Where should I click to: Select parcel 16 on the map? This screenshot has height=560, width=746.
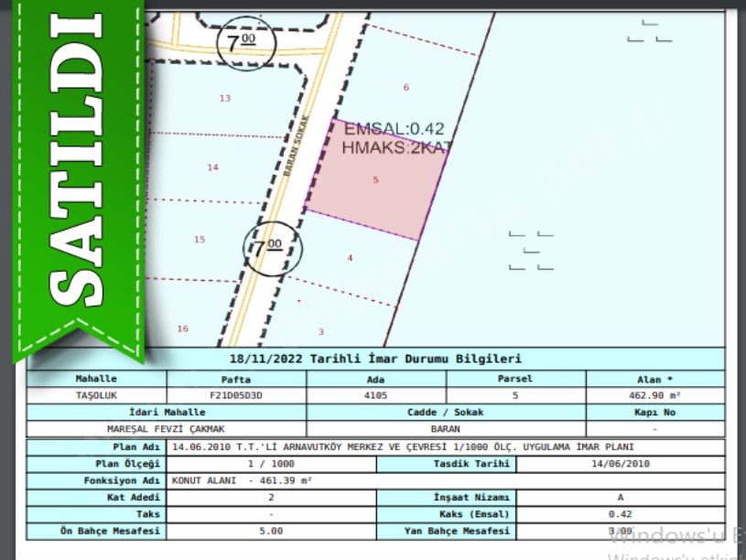[182, 328]
